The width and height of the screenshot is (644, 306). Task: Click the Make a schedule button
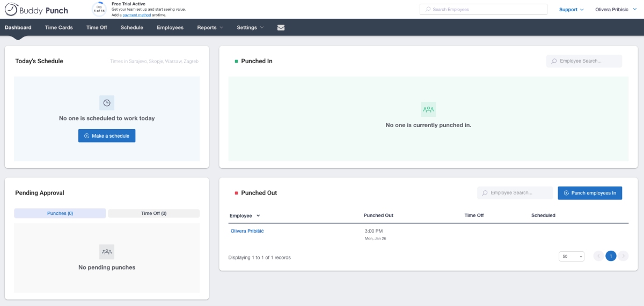[x=107, y=136]
